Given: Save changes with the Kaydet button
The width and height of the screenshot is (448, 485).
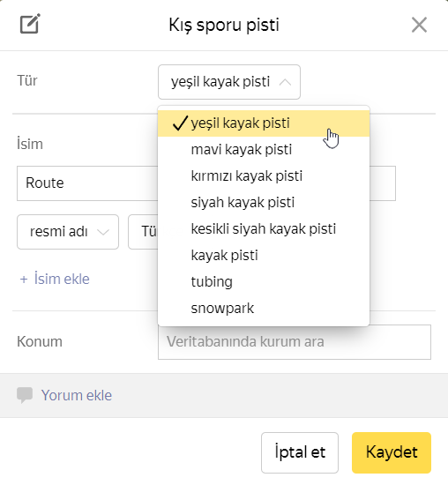Looking at the screenshot, I should tap(392, 452).
